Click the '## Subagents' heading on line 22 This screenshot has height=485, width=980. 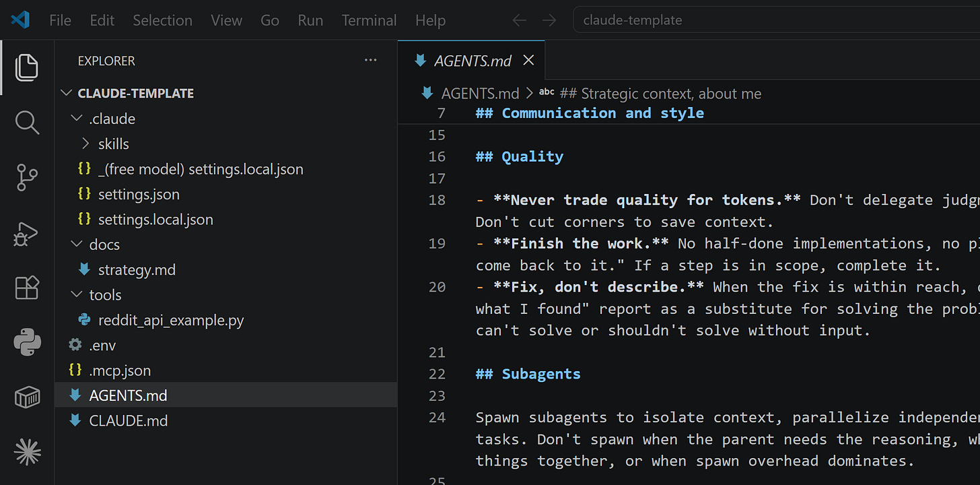pos(528,374)
